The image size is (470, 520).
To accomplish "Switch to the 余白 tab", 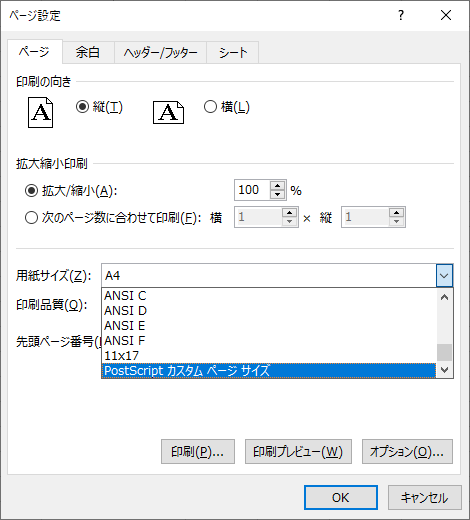I will [x=88, y=52].
